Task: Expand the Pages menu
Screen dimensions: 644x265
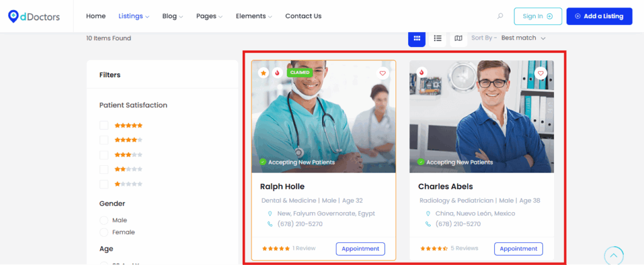Action: tap(209, 16)
